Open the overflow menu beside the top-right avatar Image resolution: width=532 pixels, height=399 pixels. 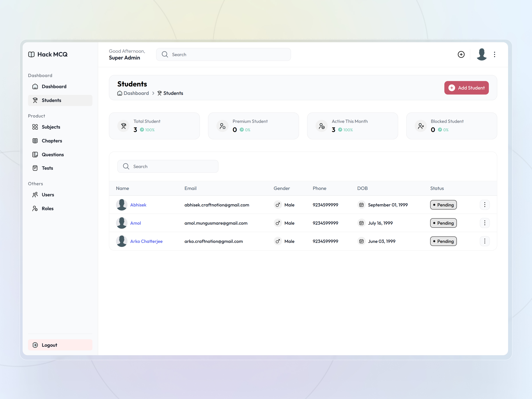[495, 54]
